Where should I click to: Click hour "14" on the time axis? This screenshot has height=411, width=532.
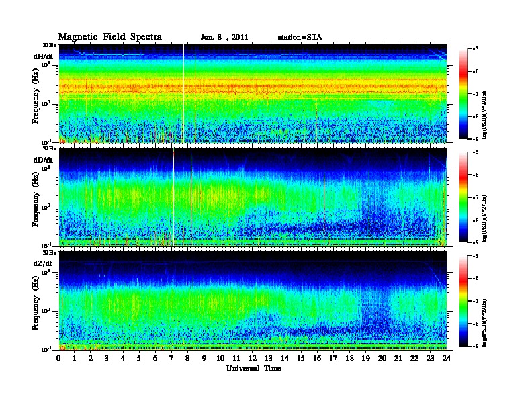285,359
